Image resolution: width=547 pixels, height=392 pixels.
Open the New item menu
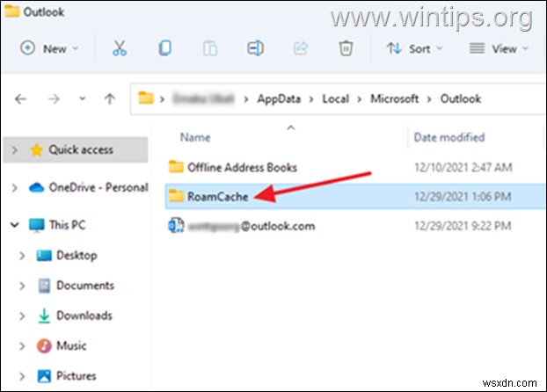point(49,48)
